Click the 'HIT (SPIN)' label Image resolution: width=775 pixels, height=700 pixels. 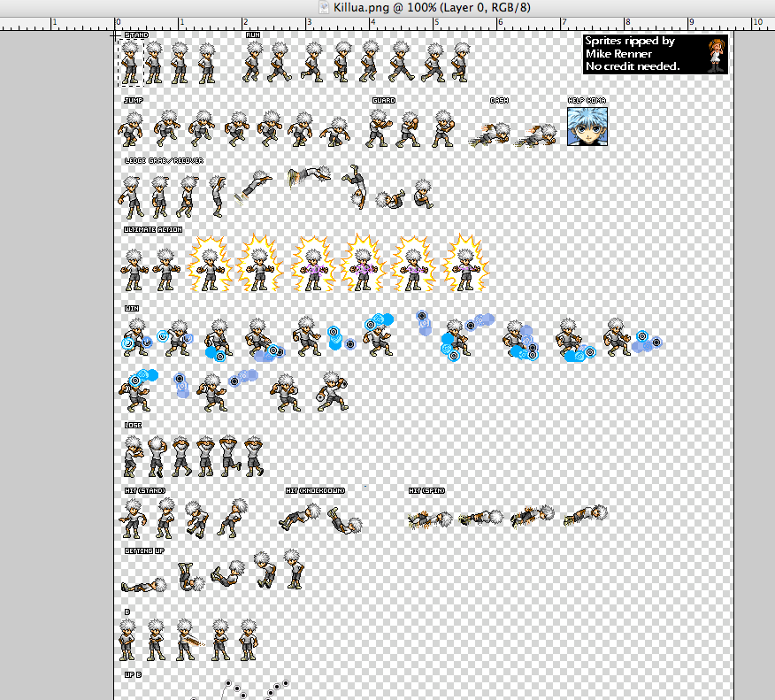coord(427,491)
